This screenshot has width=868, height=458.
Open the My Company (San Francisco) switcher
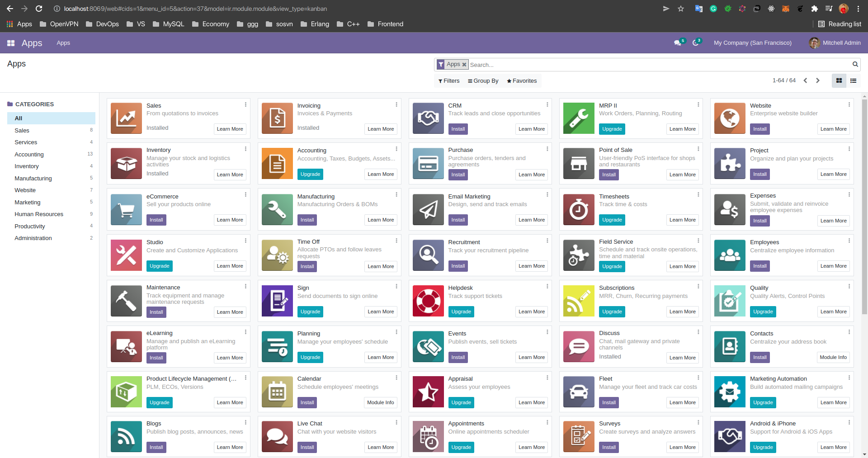(753, 43)
